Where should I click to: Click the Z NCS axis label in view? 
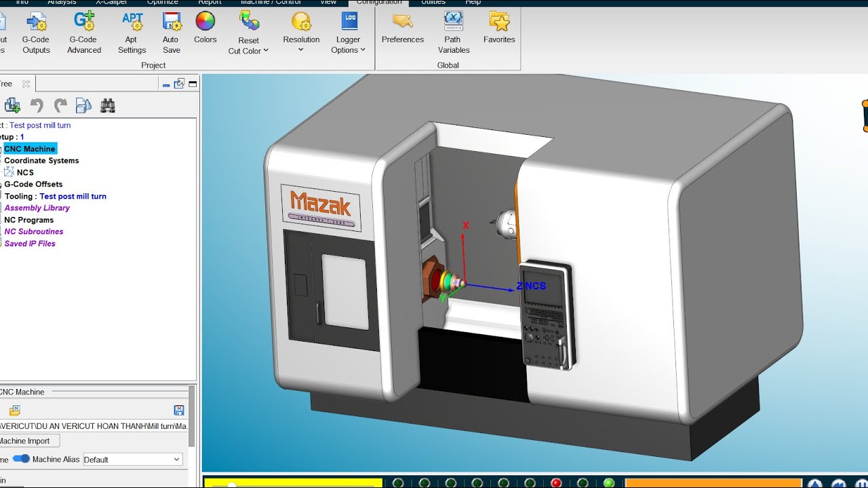click(531, 286)
